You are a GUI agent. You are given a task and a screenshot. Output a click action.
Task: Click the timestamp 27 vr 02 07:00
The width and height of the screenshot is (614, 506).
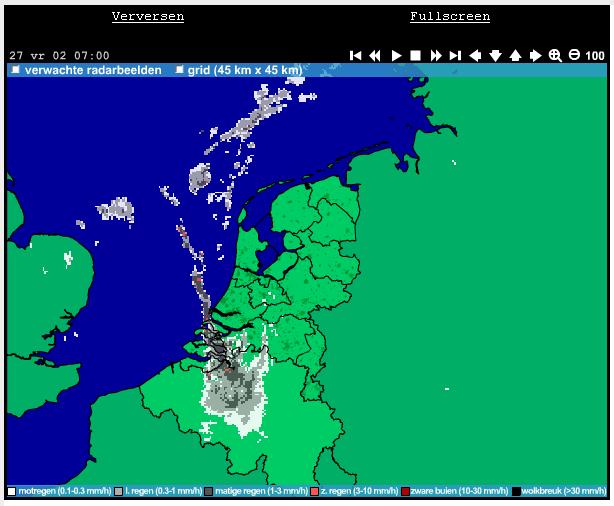(x=59, y=56)
